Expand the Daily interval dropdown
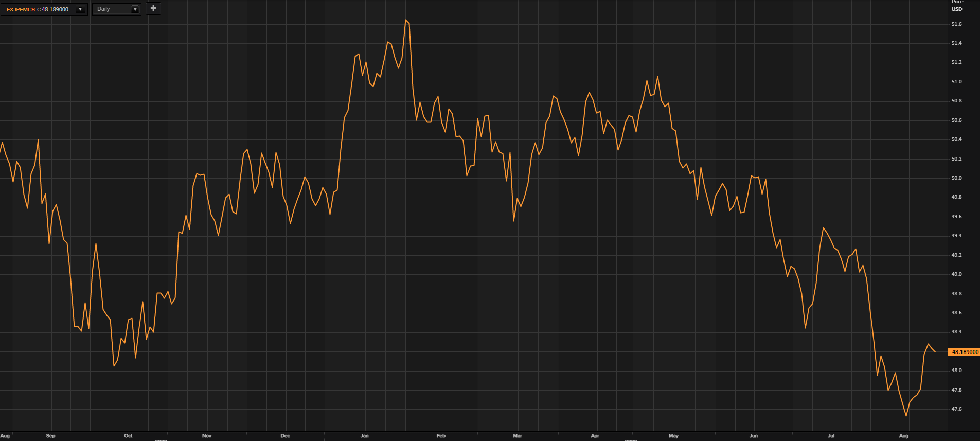 [135, 9]
